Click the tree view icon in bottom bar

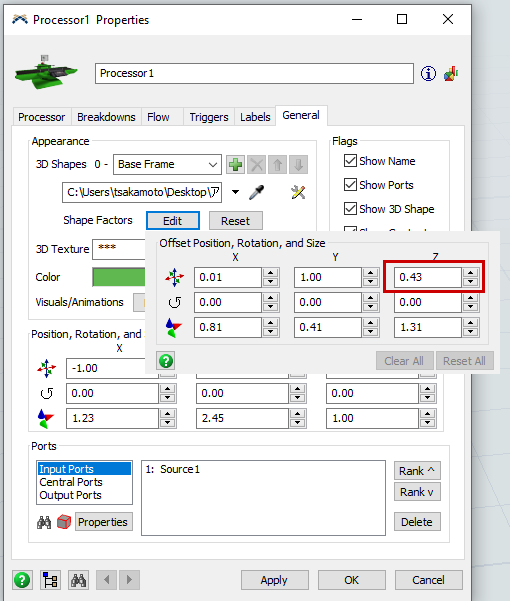click(x=50, y=580)
